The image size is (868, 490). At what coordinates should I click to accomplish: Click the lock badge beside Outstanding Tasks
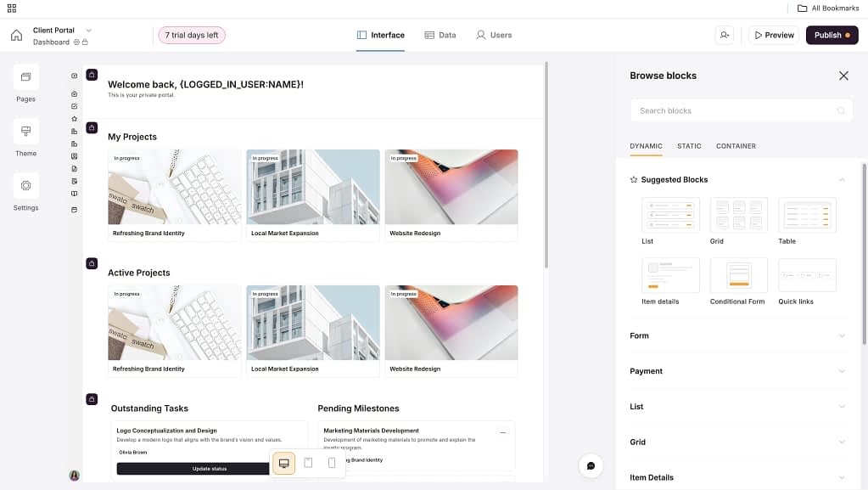92,399
